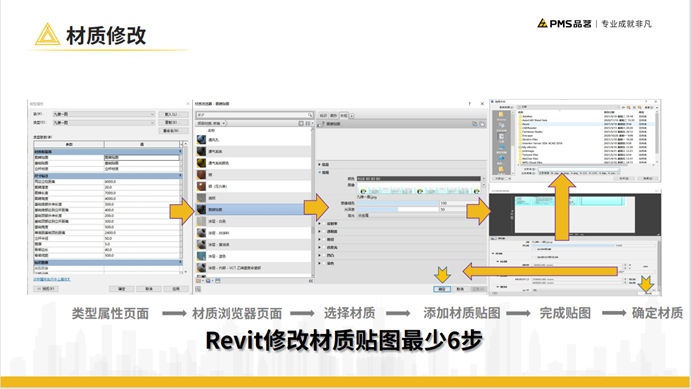Change list view icon in material library header
Image resolution: width=691 pixels, height=389 pixels.
point(308,123)
